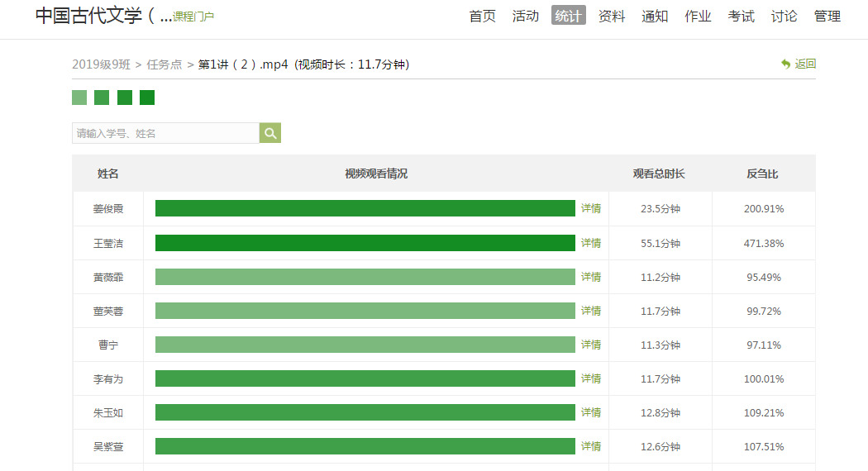The width and height of the screenshot is (868, 471).
Task: Click the 2019级9班 breadcrumb link
Action: pyautogui.click(x=101, y=64)
